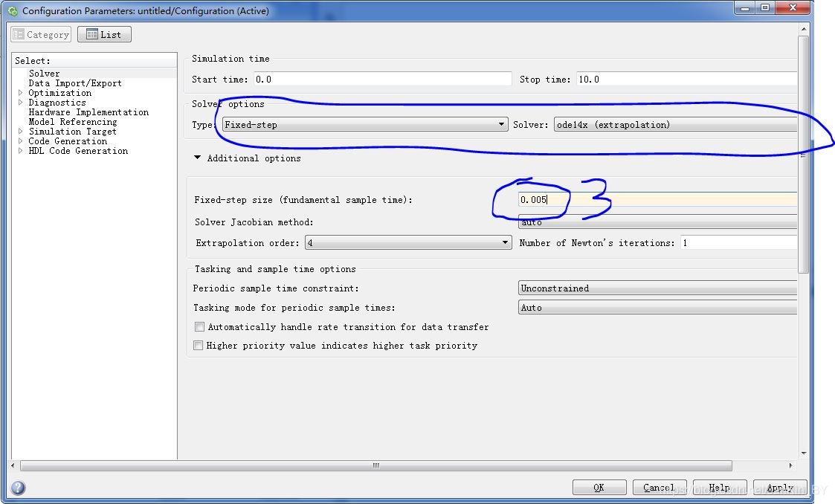
Task: Open the solver Type dropdown
Action: tap(365, 125)
